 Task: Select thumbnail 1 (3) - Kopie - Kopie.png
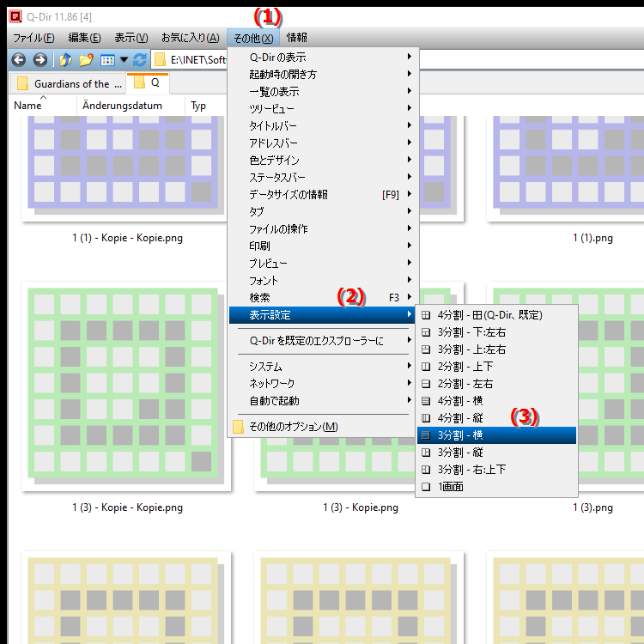(x=125, y=386)
